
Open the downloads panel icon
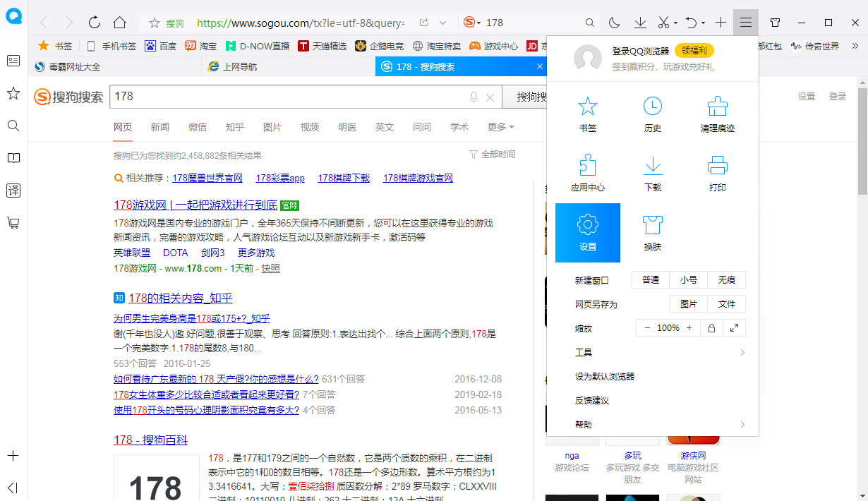(x=639, y=22)
